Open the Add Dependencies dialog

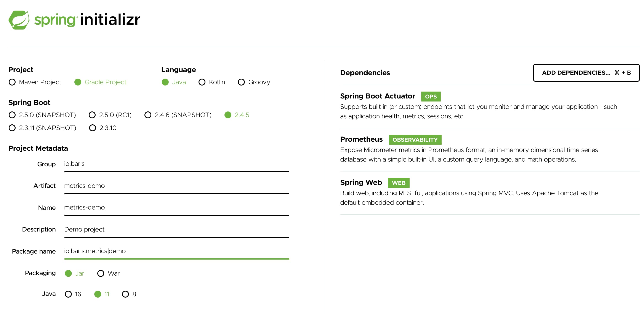tap(586, 73)
